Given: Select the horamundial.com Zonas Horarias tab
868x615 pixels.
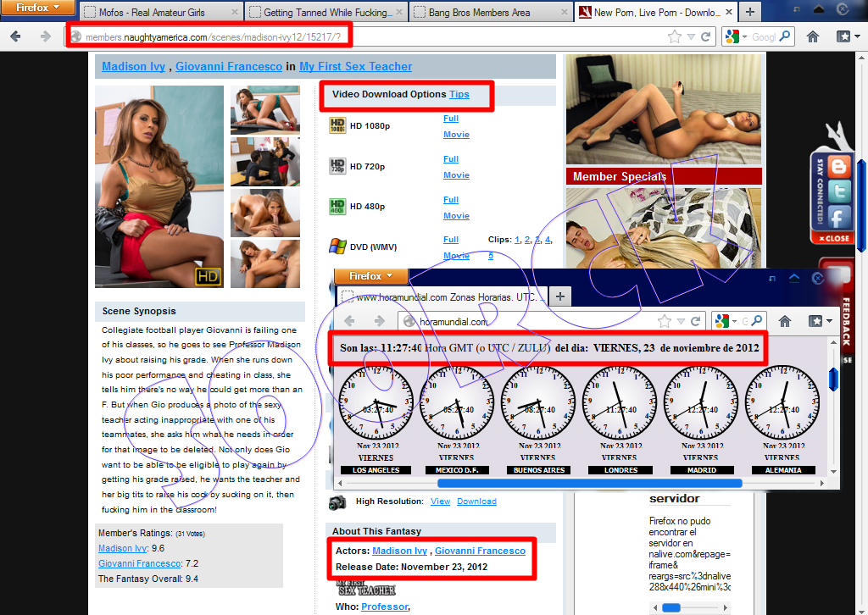Looking at the screenshot, I should [442, 297].
